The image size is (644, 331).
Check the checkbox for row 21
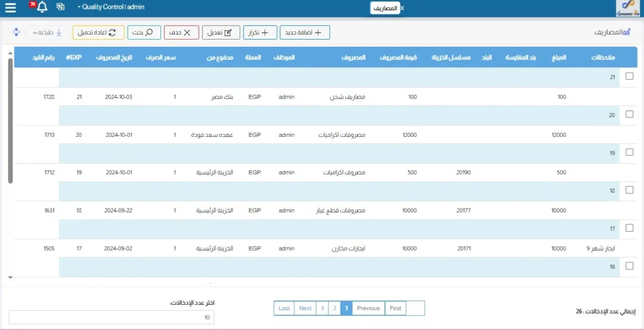click(630, 77)
